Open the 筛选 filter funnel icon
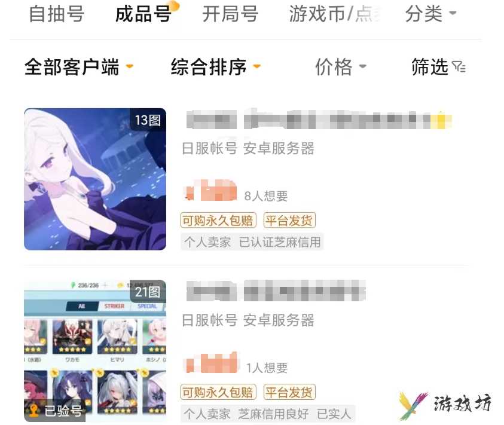Viewport: 504px width, 425px height. (459, 67)
